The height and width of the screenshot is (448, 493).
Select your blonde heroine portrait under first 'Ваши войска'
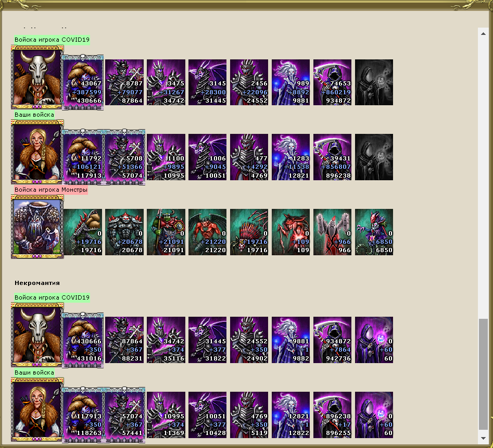pos(37,152)
